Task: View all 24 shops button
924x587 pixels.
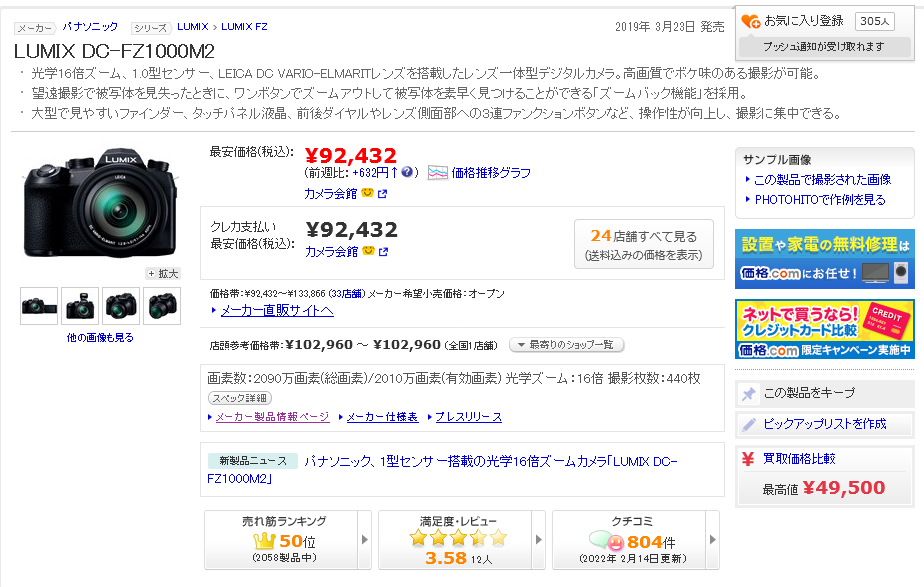Action: click(x=644, y=244)
